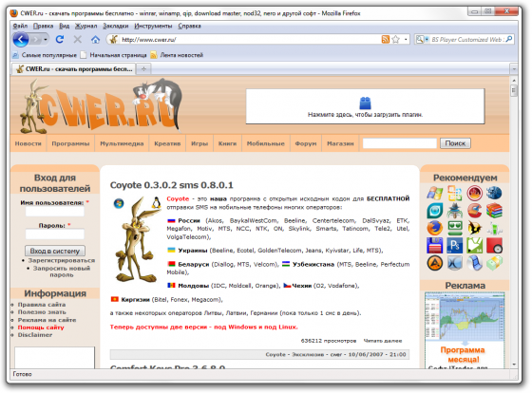
Task: Open the green Download Master recommended icon
Action: pos(494,229)
